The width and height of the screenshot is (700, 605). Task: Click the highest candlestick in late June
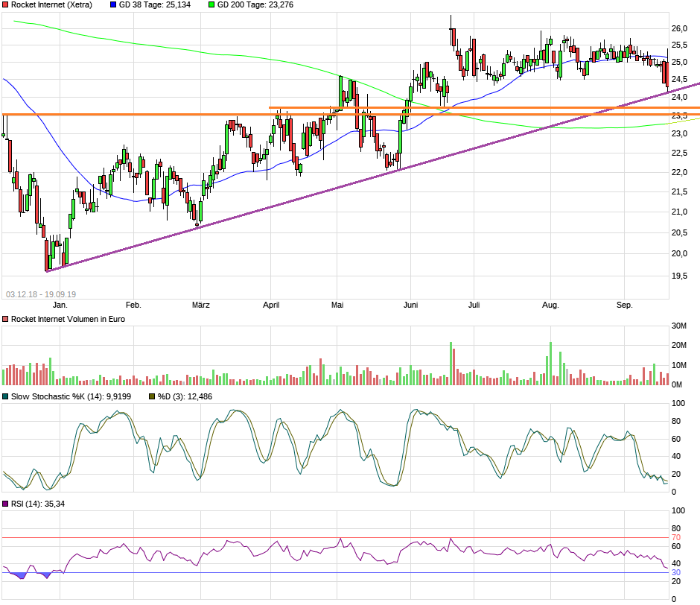(x=451, y=30)
